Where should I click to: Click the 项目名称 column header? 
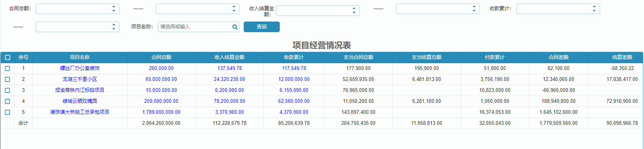point(80,57)
